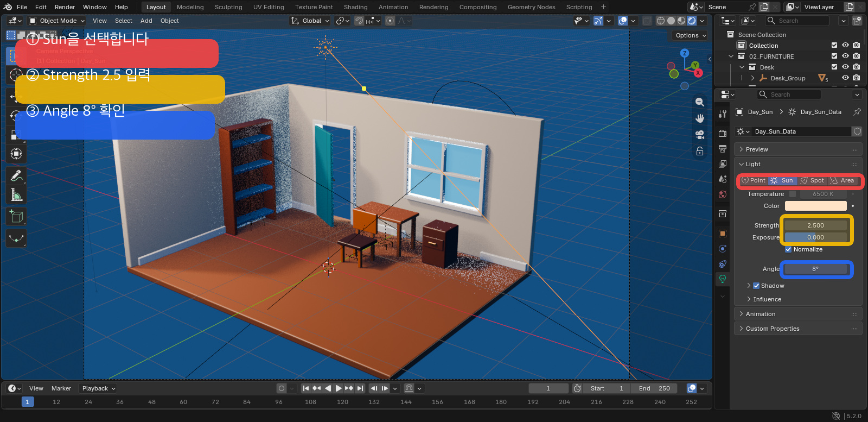Expand the Desk_Group item

click(752, 78)
